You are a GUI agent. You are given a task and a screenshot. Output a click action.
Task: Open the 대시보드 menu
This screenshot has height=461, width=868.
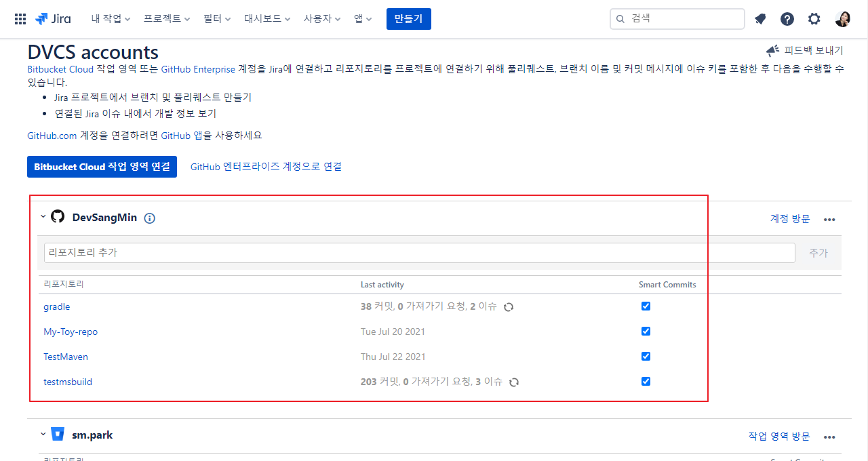267,19
